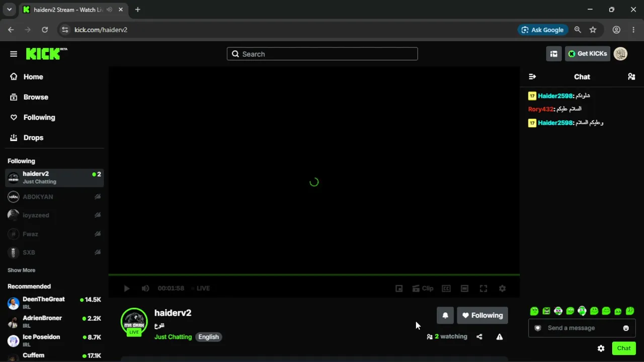Select the haiderv2 Stream browser tab

point(73,10)
